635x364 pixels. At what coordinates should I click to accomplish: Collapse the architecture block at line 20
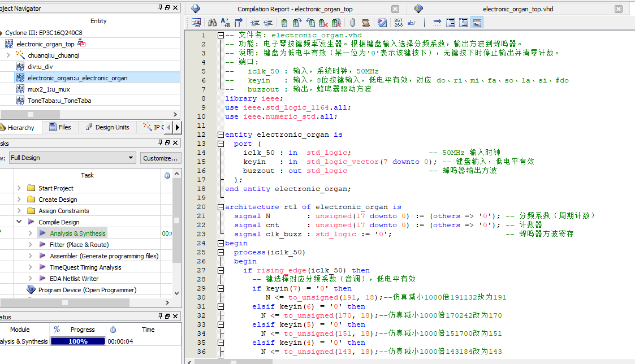coord(221,207)
